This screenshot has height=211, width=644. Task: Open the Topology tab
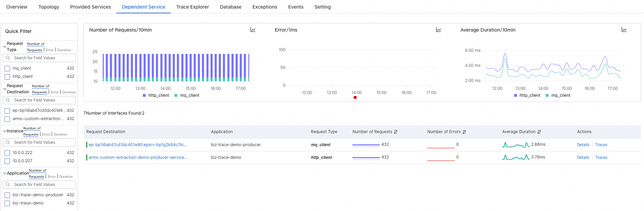(49, 7)
